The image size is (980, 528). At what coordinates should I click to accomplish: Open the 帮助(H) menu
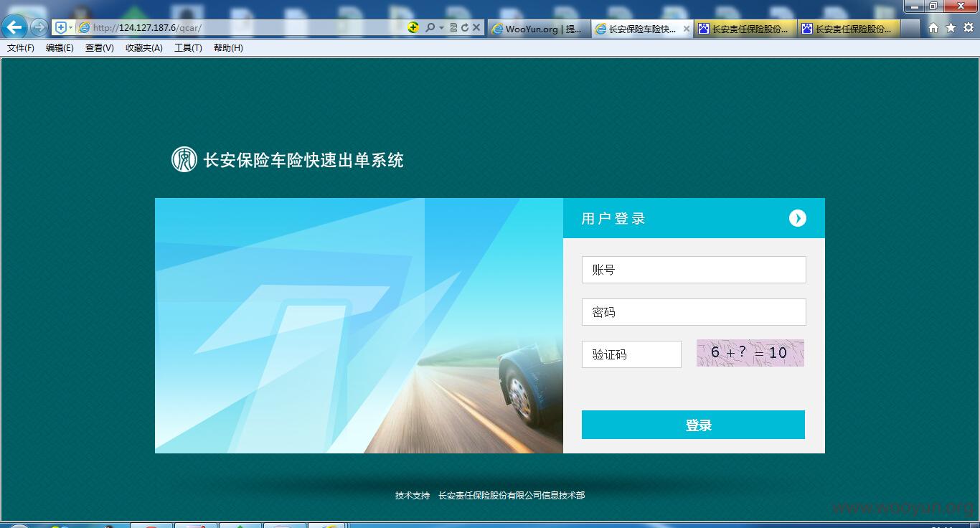tap(228, 48)
